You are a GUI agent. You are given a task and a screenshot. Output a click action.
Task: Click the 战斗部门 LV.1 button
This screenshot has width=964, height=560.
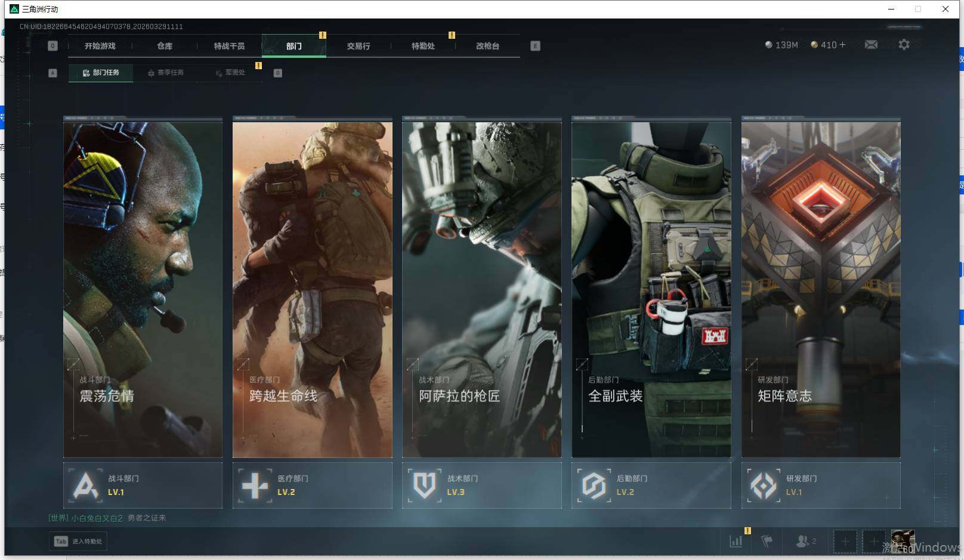coord(143,485)
